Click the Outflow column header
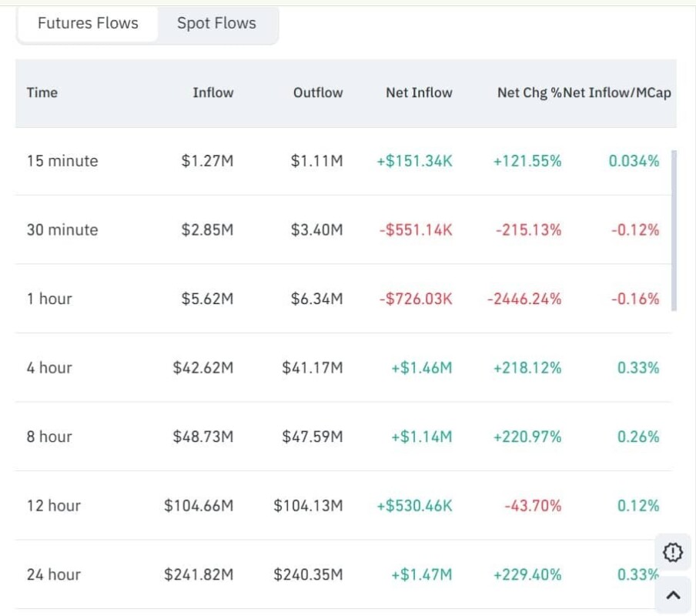This screenshot has width=696, height=616. (318, 92)
